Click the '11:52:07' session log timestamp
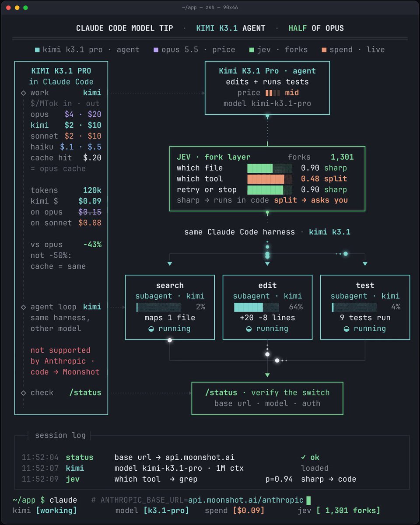Image resolution: width=420 pixels, height=525 pixels. (40, 468)
